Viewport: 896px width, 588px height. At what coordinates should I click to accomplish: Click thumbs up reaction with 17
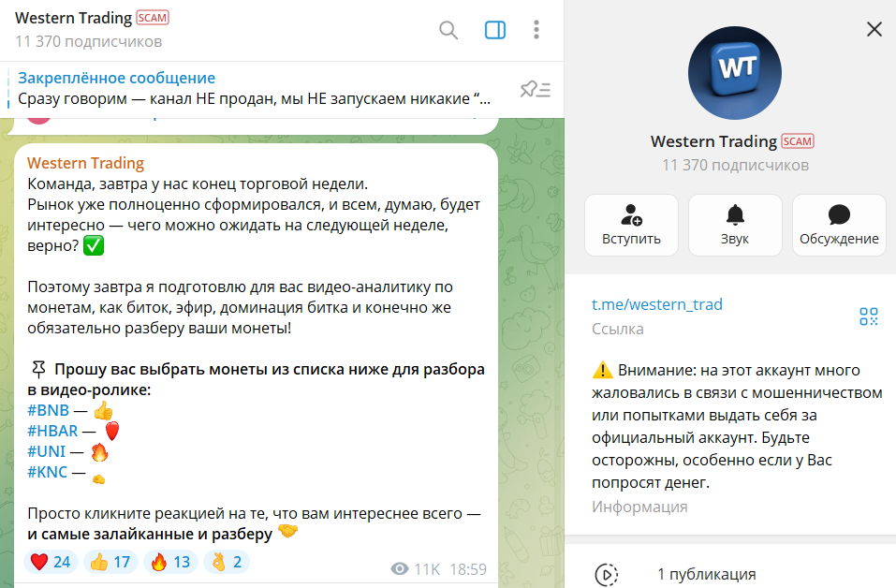pyautogui.click(x=110, y=562)
